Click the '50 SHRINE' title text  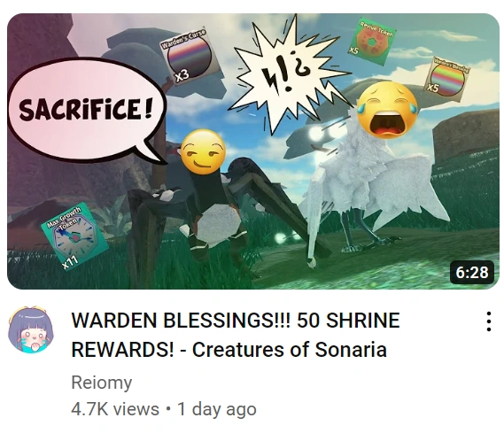348,321
